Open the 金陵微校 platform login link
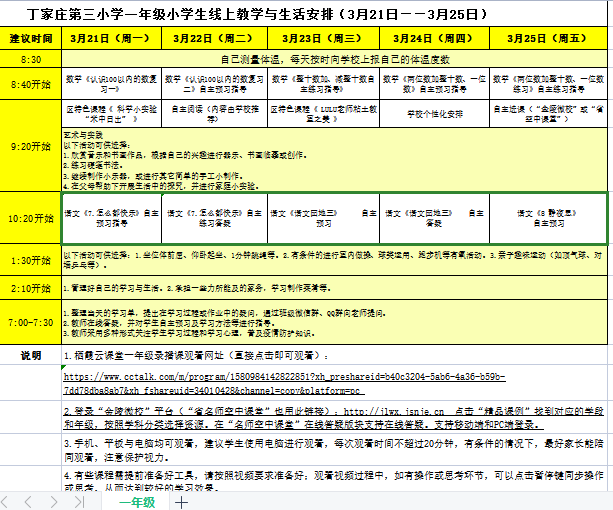 [334, 418]
